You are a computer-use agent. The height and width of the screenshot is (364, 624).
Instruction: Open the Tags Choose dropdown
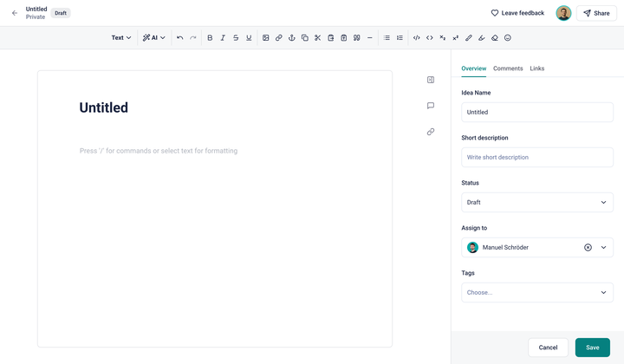(x=536, y=292)
